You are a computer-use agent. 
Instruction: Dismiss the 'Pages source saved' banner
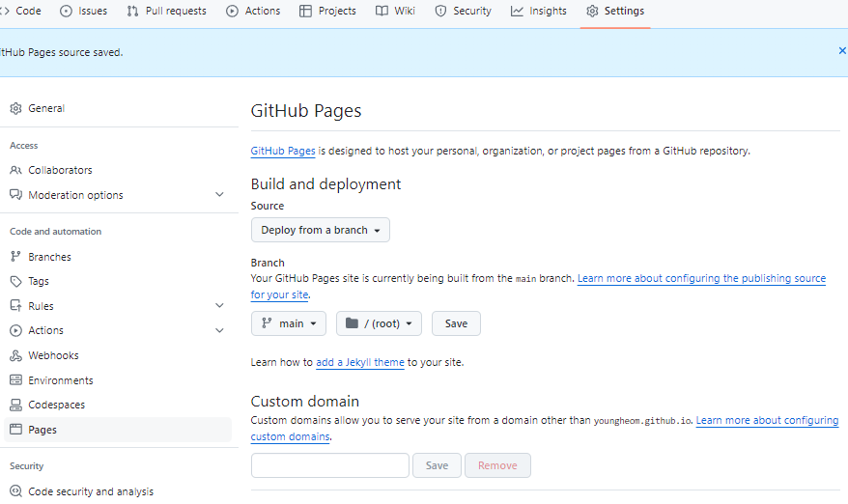pyautogui.click(x=842, y=51)
